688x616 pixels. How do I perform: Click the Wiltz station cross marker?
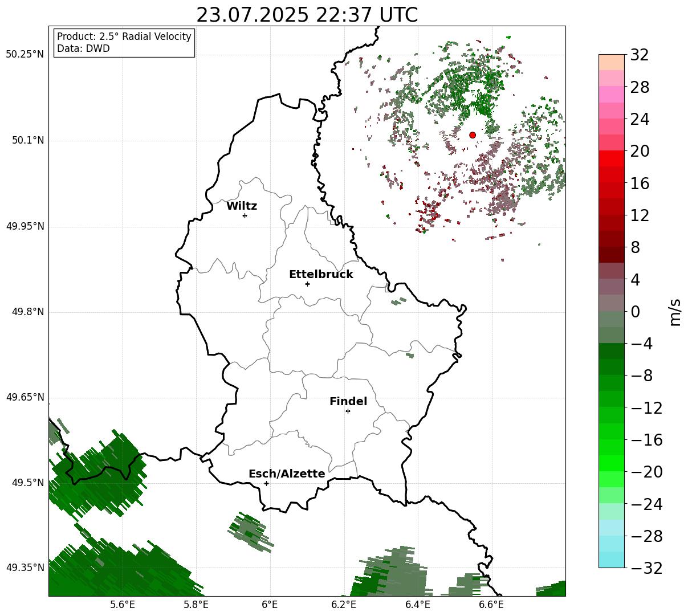pyautogui.click(x=245, y=215)
